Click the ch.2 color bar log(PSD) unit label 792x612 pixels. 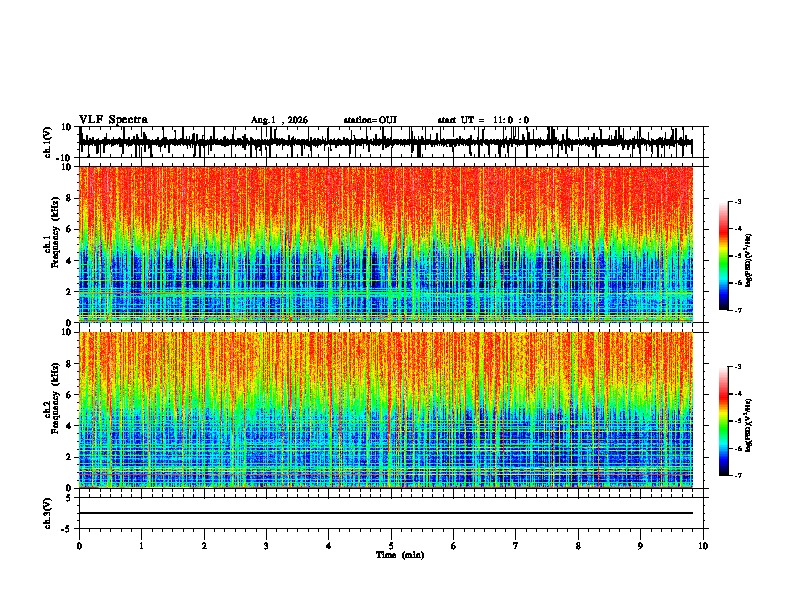749,425
